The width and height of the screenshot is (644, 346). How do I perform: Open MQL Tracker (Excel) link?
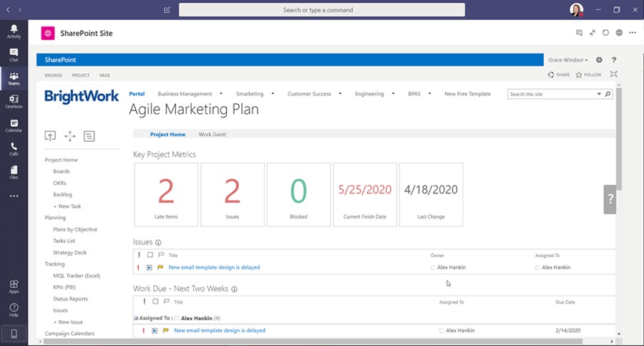[x=77, y=276]
